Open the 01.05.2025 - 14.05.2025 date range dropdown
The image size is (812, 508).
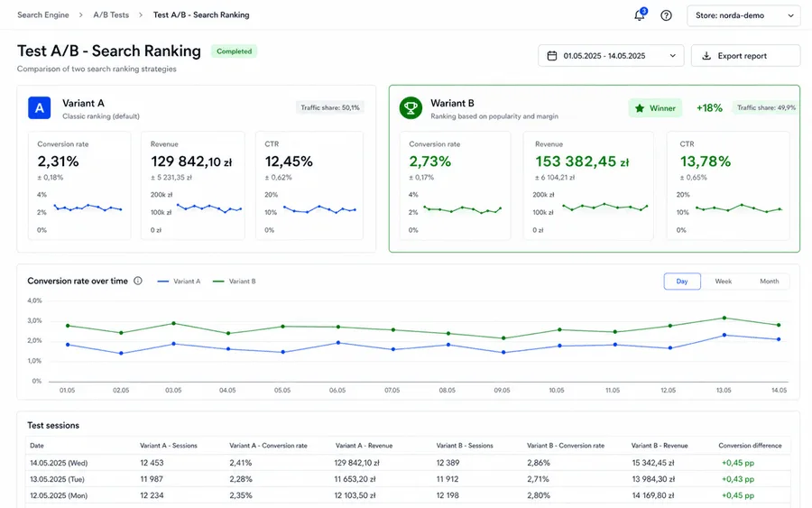(611, 55)
